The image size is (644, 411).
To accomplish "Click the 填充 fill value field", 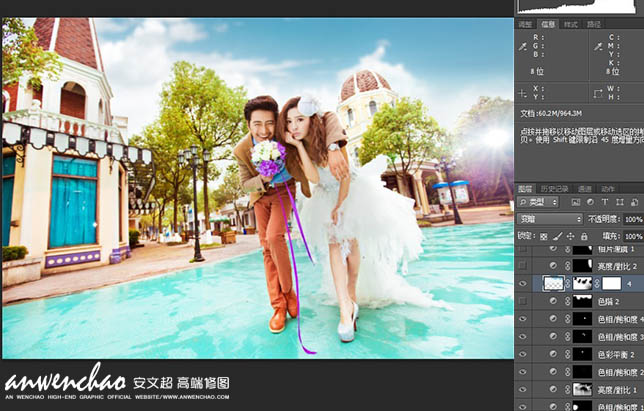I will tap(632, 236).
